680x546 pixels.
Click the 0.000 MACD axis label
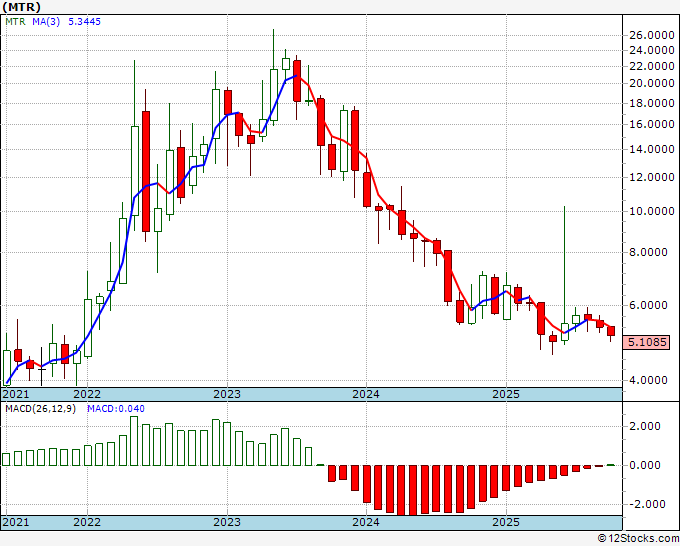(x=645, y=465)
